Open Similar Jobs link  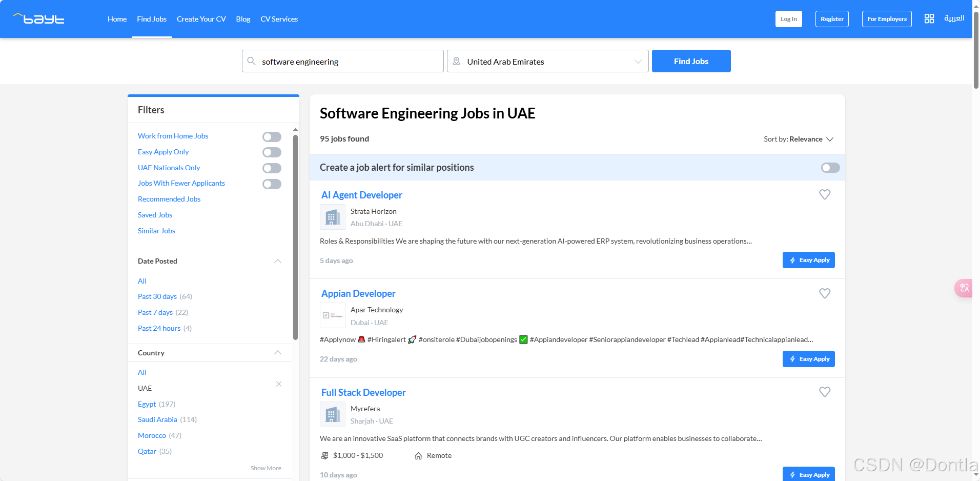(x=156, y=231)
